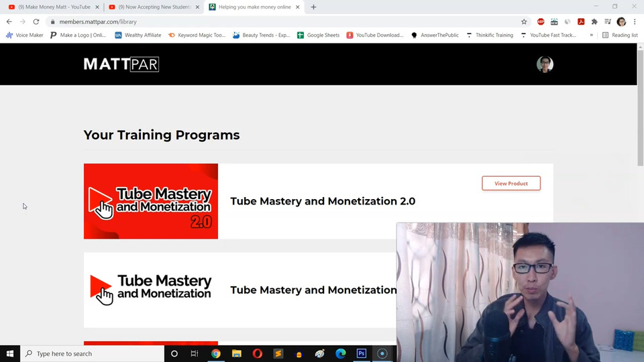Image resolution: width=644 pixels, height=362 pixels.
Task: Click the address bar URL field
Action: pyautogui.click(x=288, y=21)
